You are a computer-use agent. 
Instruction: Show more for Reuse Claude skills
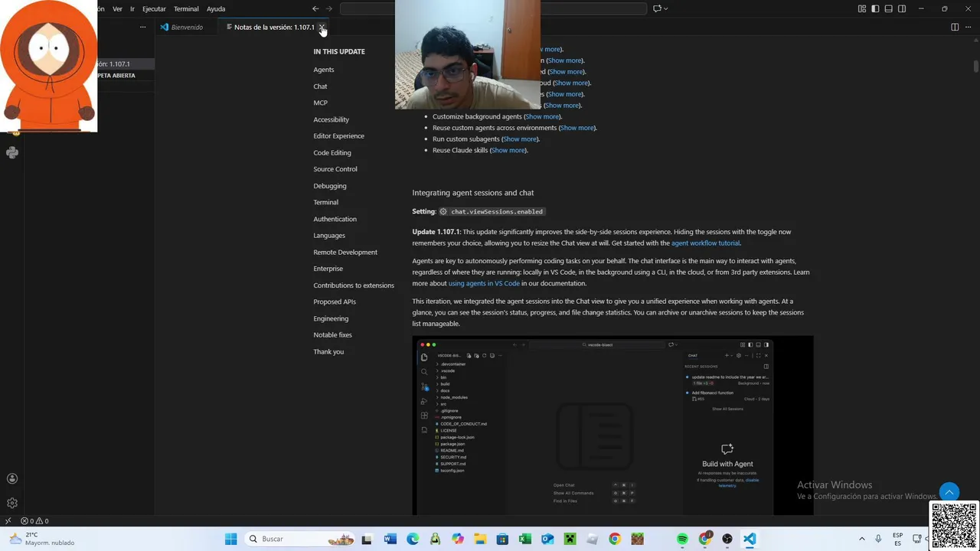tap(508, 150)
